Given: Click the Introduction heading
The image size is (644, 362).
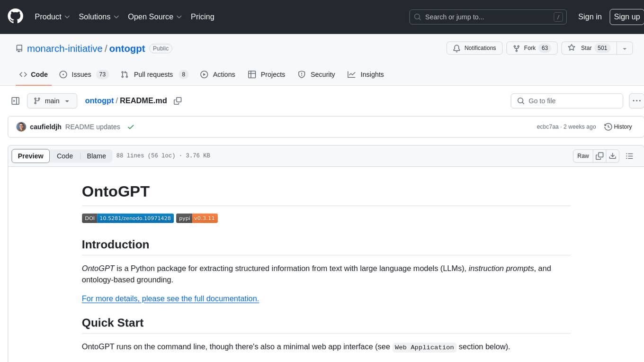Looking at the screenshot, I should pos(116,244).
